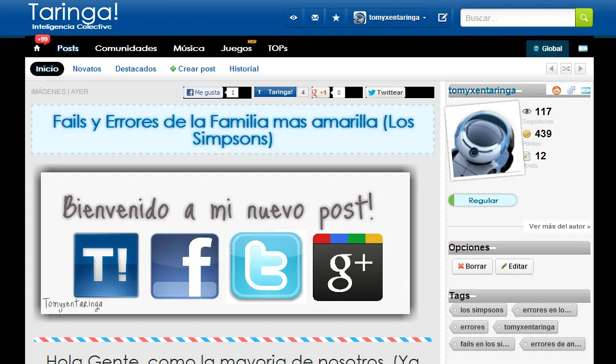Click the Argentina flag in navigation bar

pyautogui.click(x=583, y=49)
